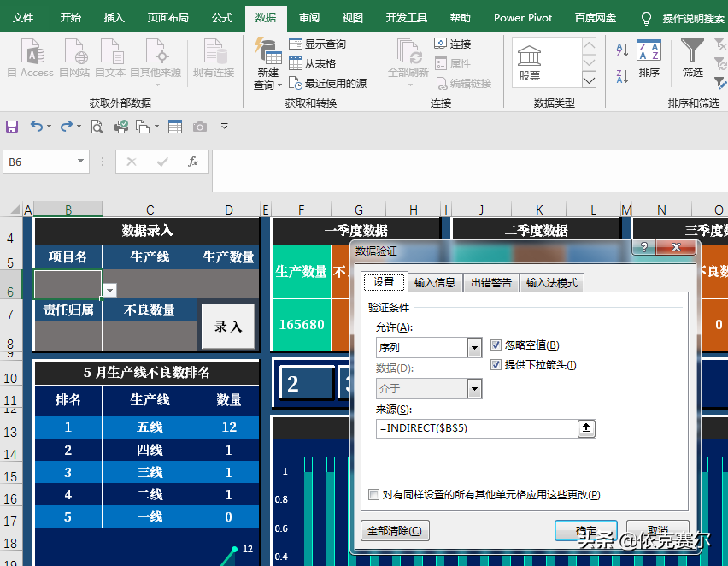728x566 pixels.
Task: Click the dialog help question mark
Action: point(643,247)
